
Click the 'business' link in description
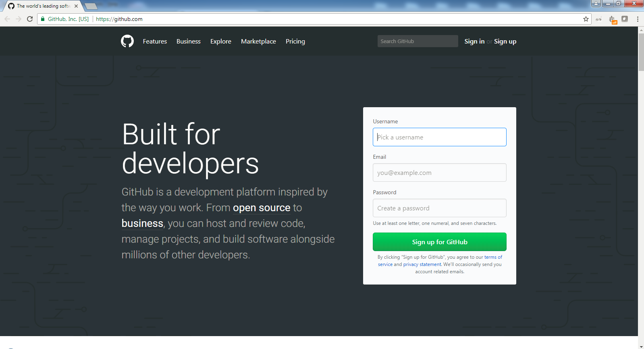point(142,223)
